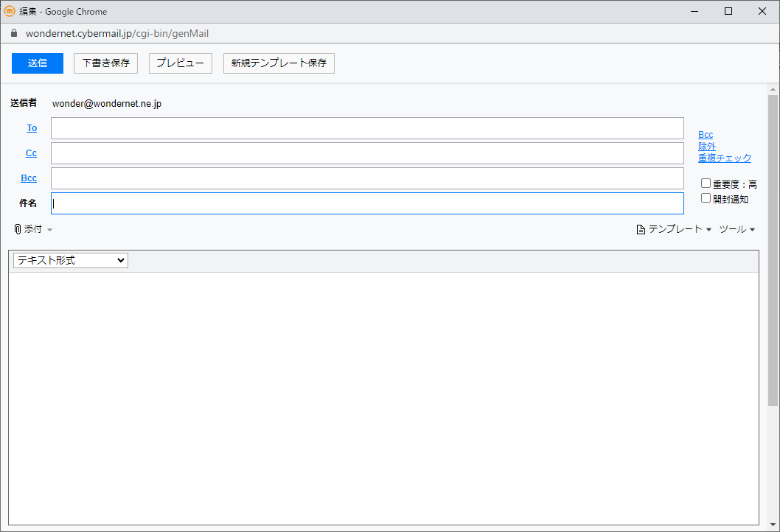Click the padlock site-info icon in address bar
This screenshot has height=532, width=780.
pyautogui.click(x=14, y=33)
